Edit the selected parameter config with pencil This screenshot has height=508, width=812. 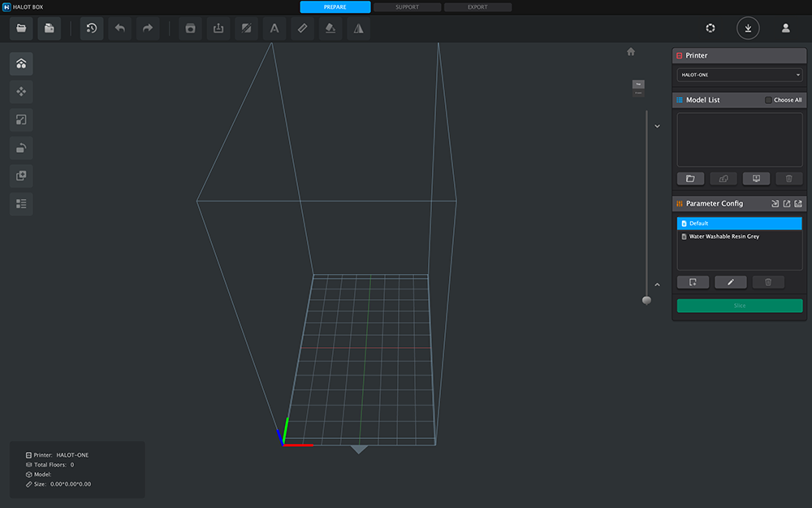coord(731,282)
